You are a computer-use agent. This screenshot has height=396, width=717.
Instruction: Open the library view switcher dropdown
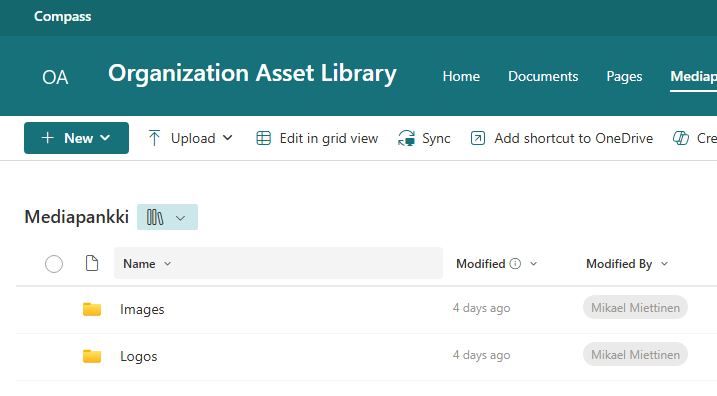click(167, 217)
